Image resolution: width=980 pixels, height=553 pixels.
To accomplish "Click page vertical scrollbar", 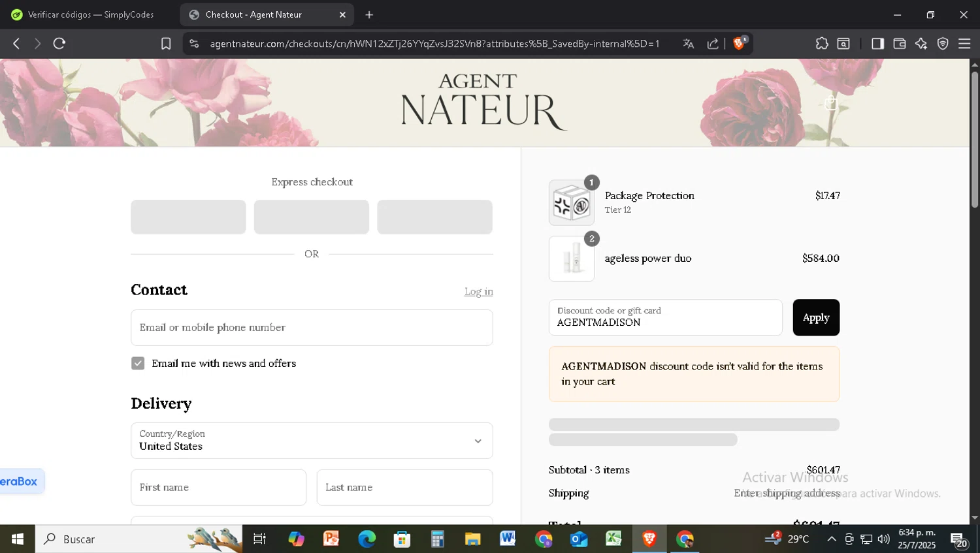I will (x=975, y=140).
